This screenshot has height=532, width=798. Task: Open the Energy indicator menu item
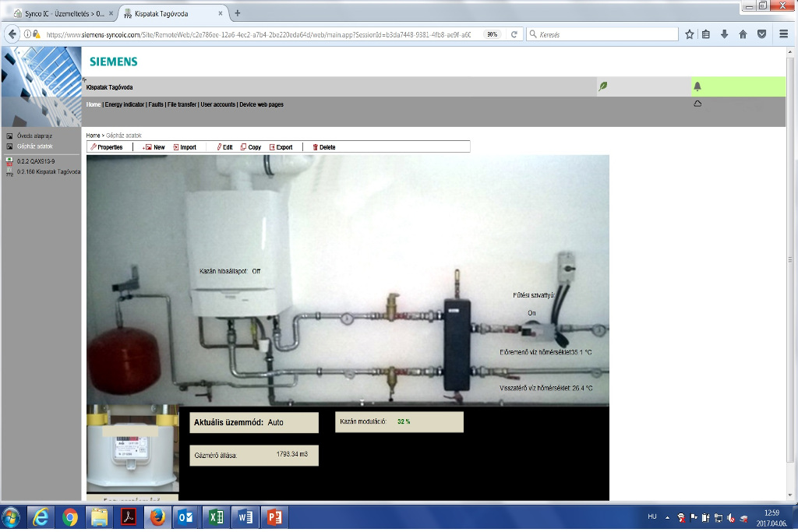(125, 104)
